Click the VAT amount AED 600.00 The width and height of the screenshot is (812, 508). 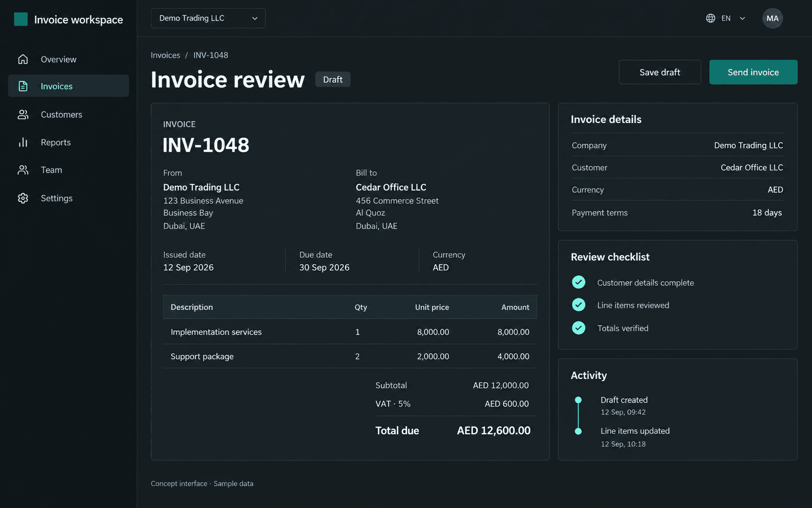click(x=507, y=404)
